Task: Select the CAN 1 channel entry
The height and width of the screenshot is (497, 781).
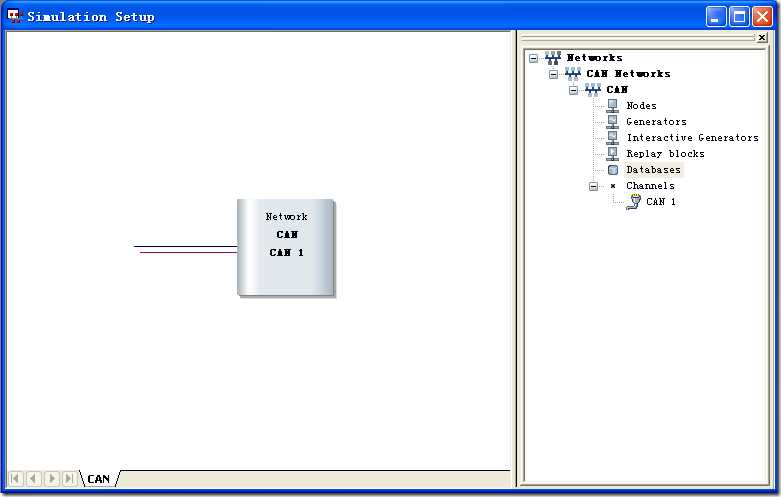Action: 660,202
